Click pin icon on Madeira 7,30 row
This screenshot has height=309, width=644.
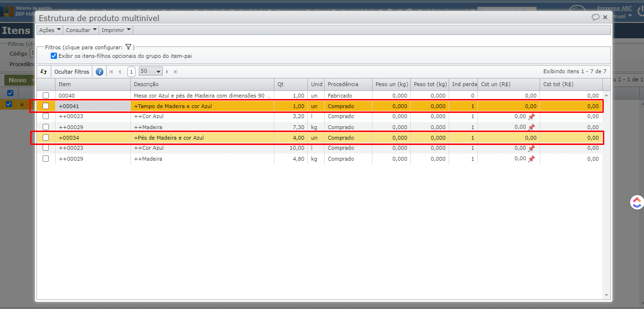[531, 127]
